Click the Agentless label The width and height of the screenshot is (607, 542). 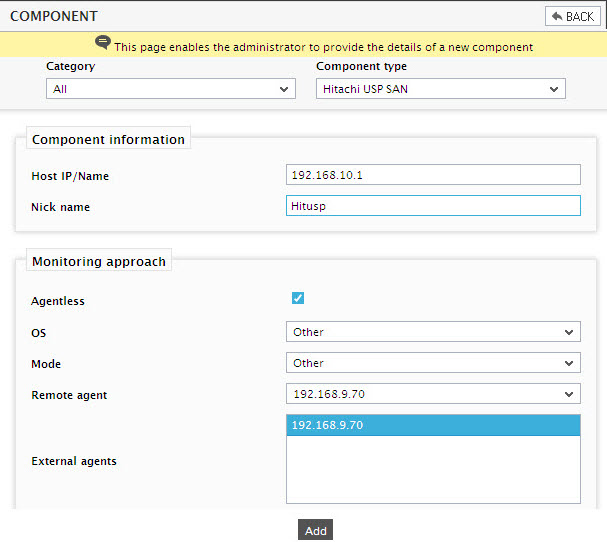pyautogui.click(x=58, y=301)
